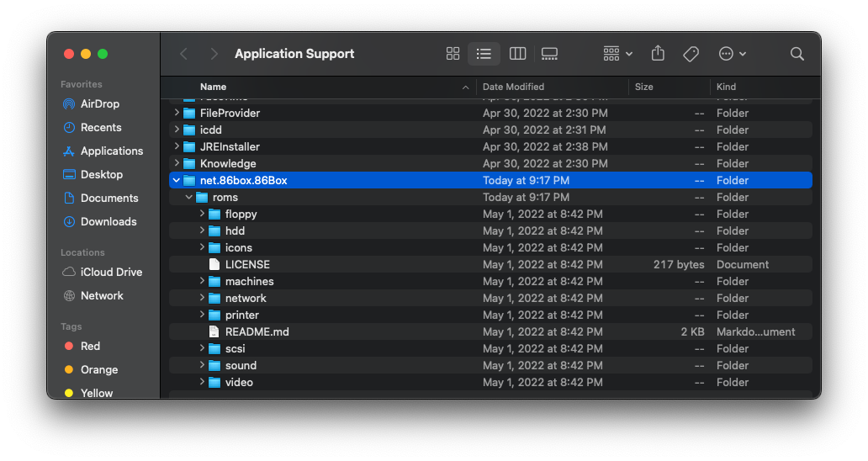This screenshot has width=868, height=461.
Task: Click the Share toolbar icon
Action: pyautogui.click(x=658, y=54)
